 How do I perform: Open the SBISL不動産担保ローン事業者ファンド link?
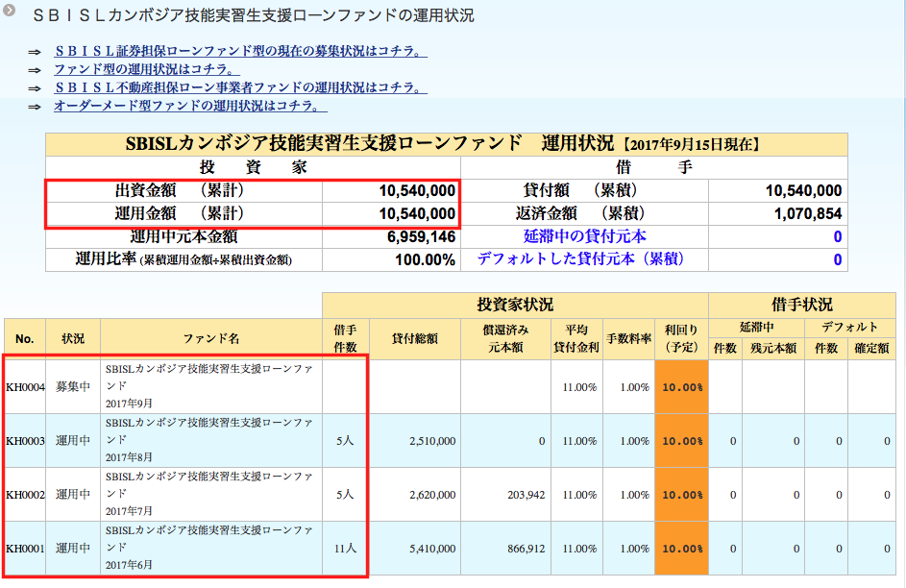240,87
